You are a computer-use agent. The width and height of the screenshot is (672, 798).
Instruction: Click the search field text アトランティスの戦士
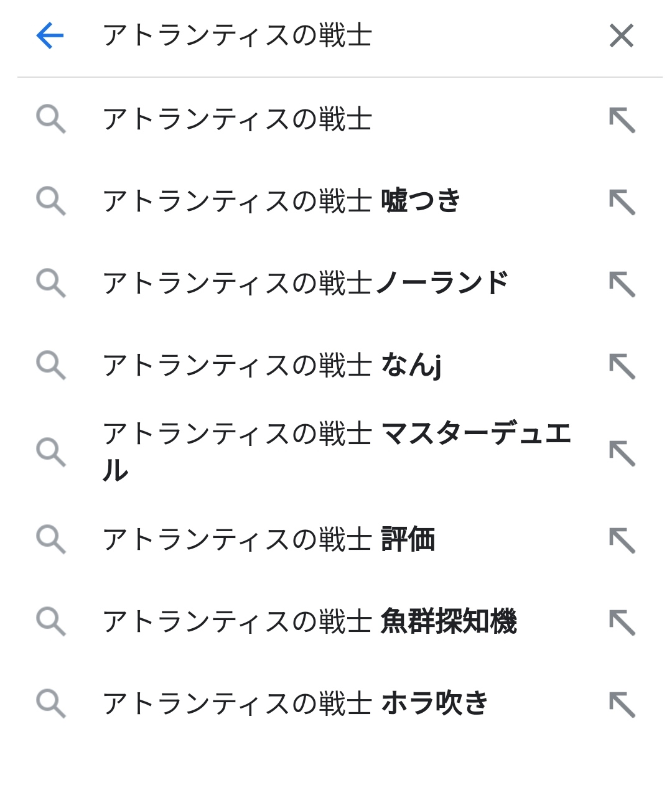click(x=236, y=35)
